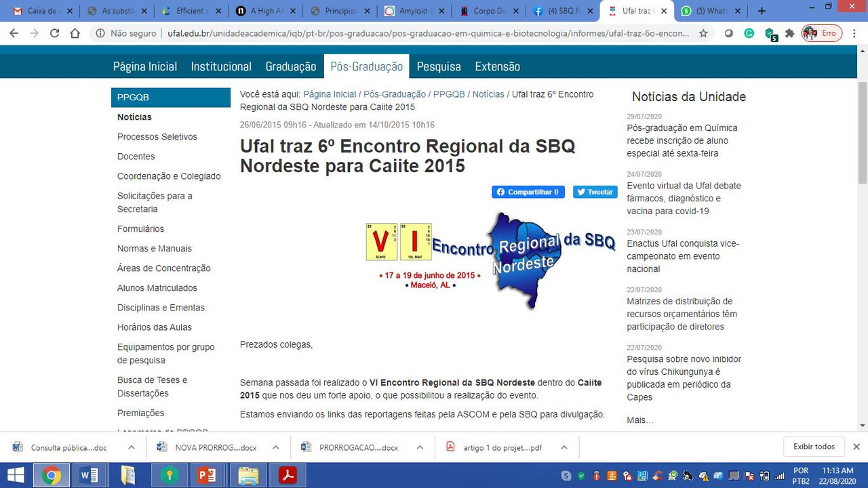The width and height of the screenshot is (868, 488).
Task: Open Processos Seletivos in sidebar
Action: (157, 136)
